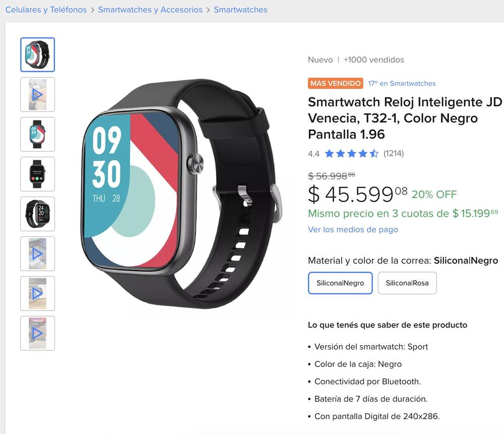Open Celulares y Teléfonos breadcrumb
Screen dimensions: 504x434
click(46, 10)
